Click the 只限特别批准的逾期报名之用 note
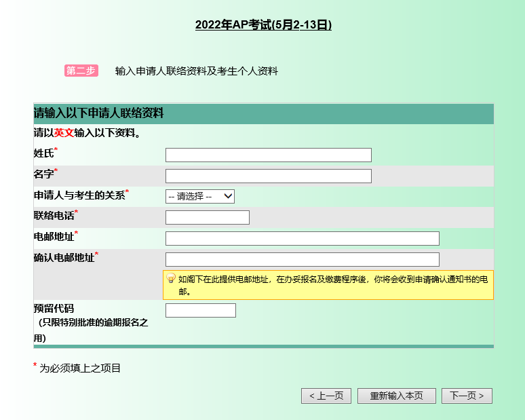Viewport: 525px width, 420px height. (91, 330)
